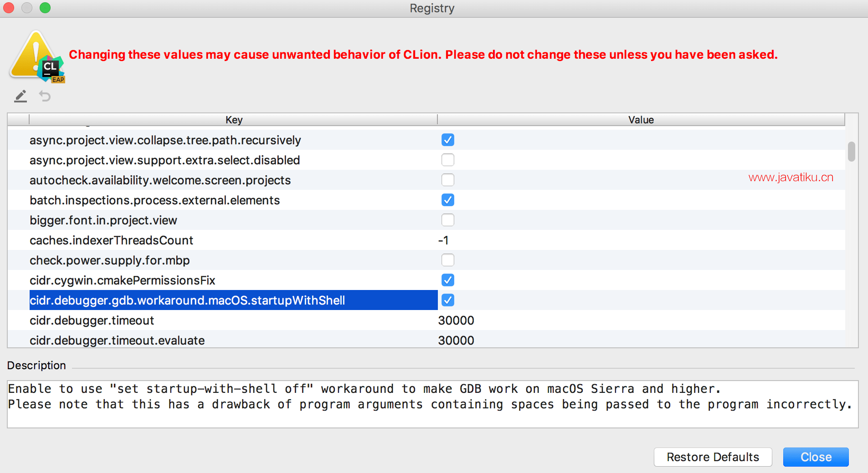This screenshot has width=868, height=473.
Task: Click the CLion EAP warning icon
Action: pos(37,57)
